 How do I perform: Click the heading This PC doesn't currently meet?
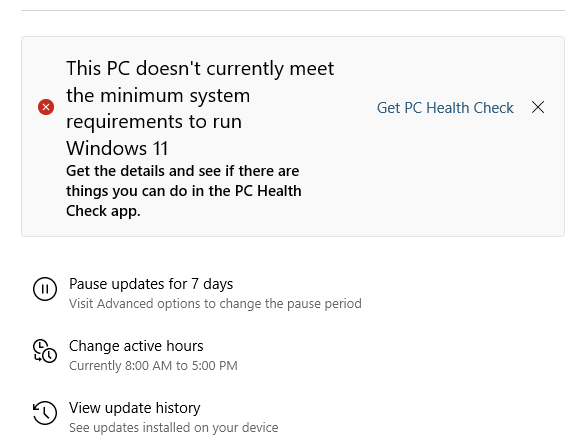[200, 68]
